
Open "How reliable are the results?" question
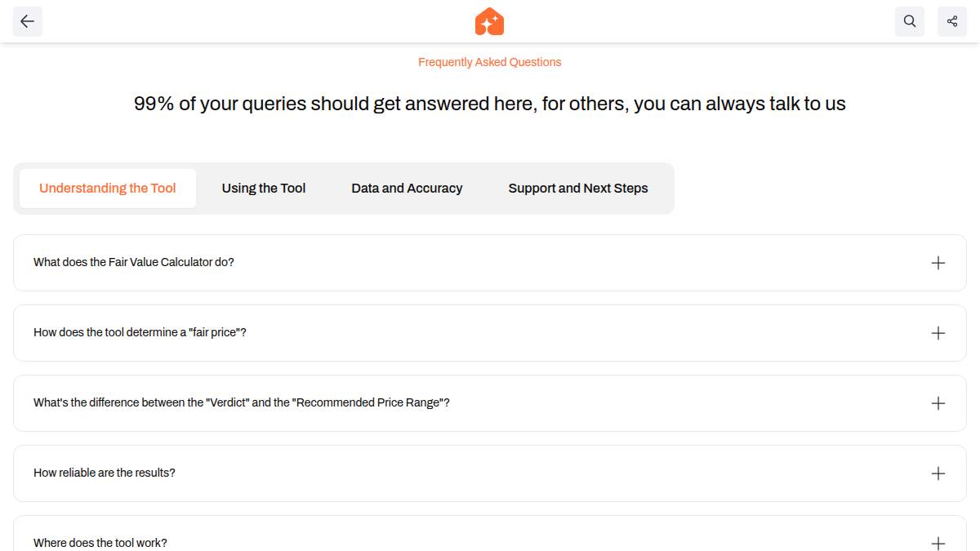point(105,473)
